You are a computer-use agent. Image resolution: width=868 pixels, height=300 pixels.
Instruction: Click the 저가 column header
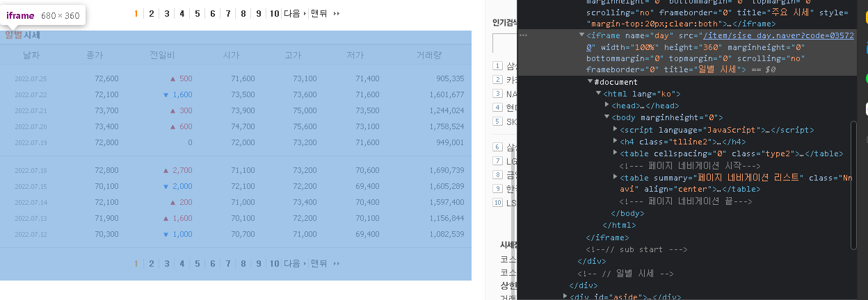click(x=355, y=55)
